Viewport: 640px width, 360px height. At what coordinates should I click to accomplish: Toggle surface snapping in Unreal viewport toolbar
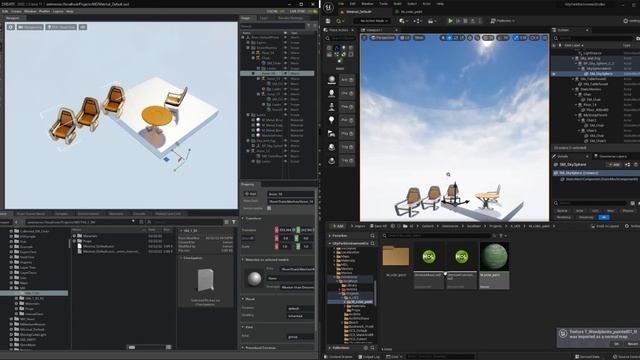477,38
